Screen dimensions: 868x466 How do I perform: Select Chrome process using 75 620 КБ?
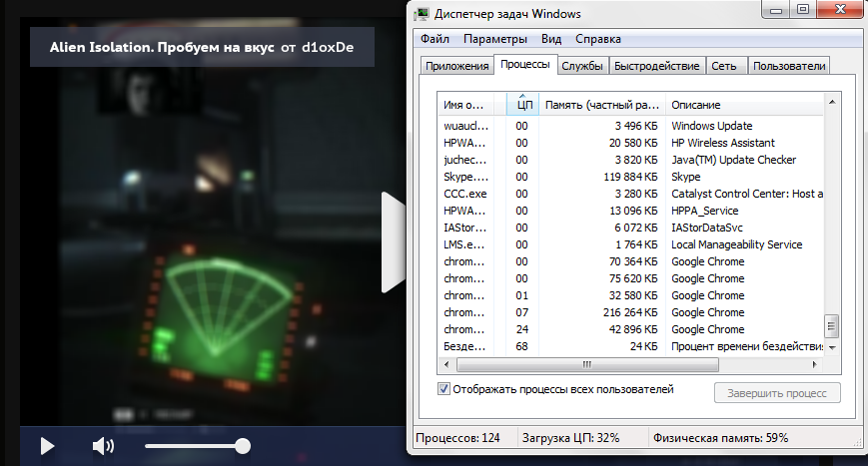(x=630, y=278)
